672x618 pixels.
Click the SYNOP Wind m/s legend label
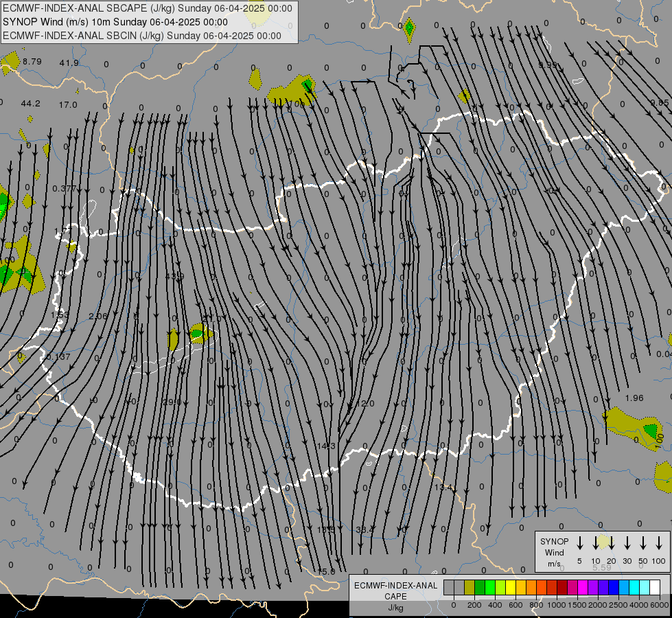click(x=554, y=552)
